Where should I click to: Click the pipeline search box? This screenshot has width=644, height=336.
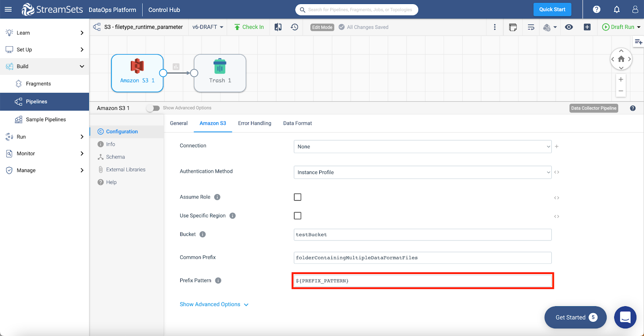(357, 10)
